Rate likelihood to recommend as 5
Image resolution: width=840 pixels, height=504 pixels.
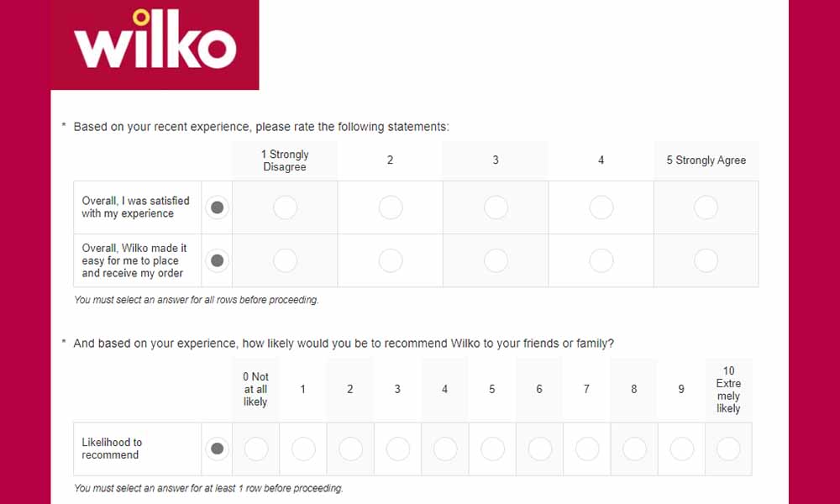tap(492, 449)
